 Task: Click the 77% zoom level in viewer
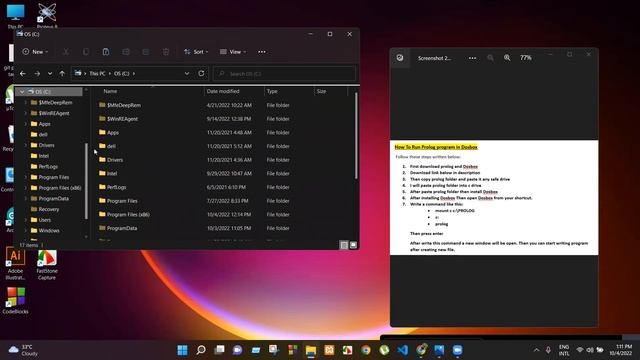click(x=526, y=58)
